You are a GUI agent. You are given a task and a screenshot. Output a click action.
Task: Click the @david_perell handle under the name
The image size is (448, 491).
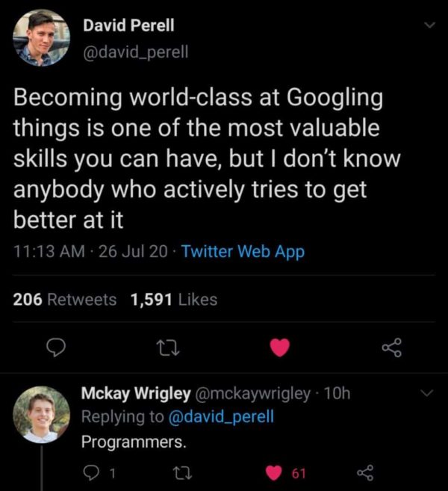(136, 52)
